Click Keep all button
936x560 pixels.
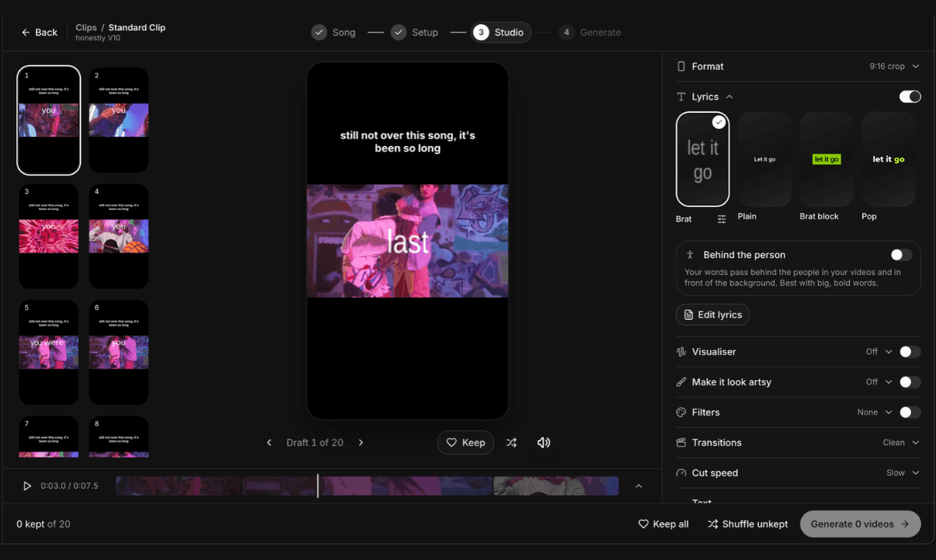(663, 524)
